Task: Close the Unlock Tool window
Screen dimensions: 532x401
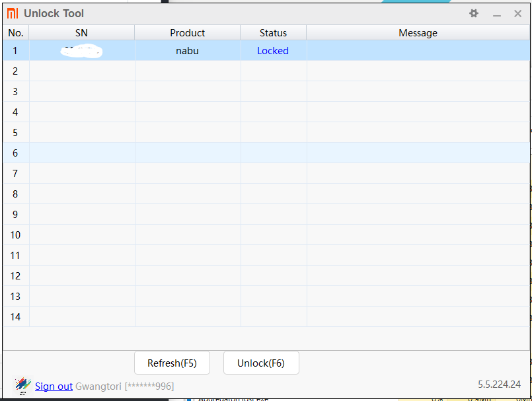Action: pyautogui.click(x=517, y=14)
